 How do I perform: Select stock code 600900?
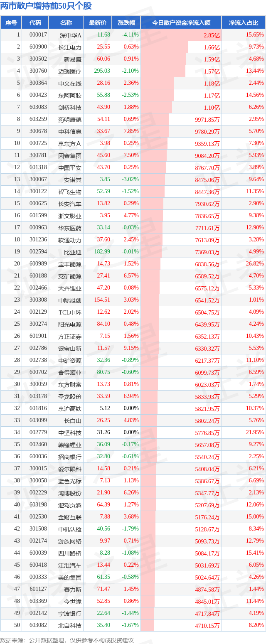coord(38,47)
